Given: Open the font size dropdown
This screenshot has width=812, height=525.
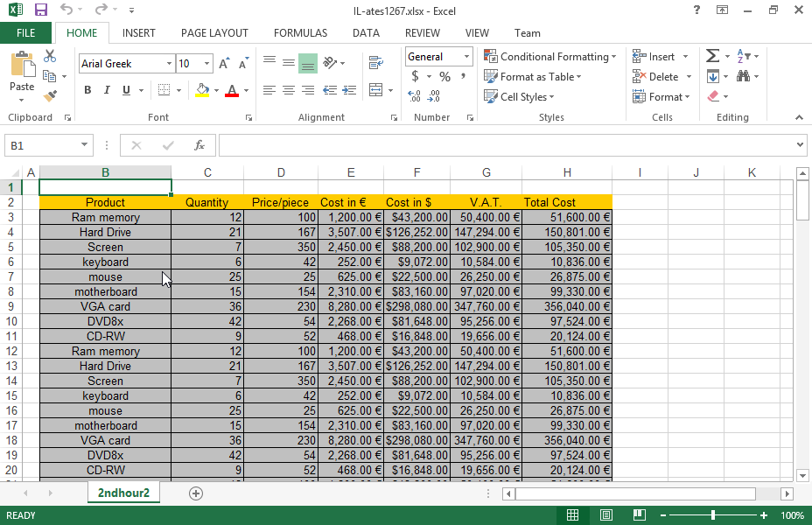Looking at the screenshot, I should pos(206,64).
